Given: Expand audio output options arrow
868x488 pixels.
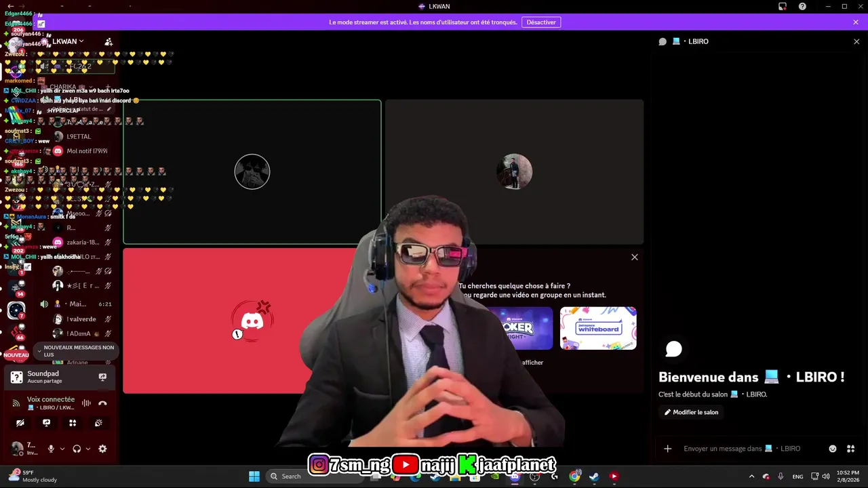Looking at the screenshot, I should (87, 449).
